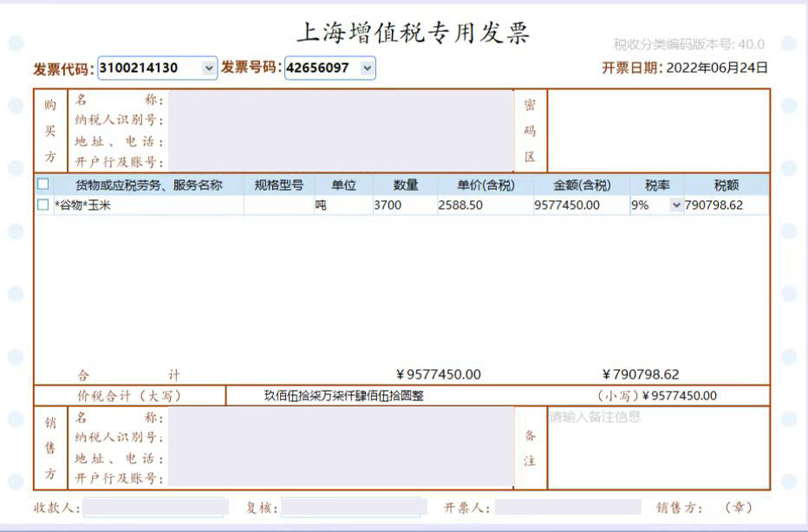The width and height of the screenshot is (808, 532).
Task: Select the 金额(含税) cell in the 玉米 row
Action: point(581,205)
